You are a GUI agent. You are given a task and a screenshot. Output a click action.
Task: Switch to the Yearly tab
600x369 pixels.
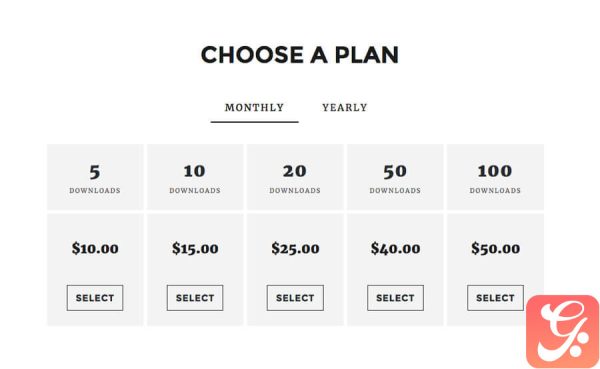click(x=344, y=108)
